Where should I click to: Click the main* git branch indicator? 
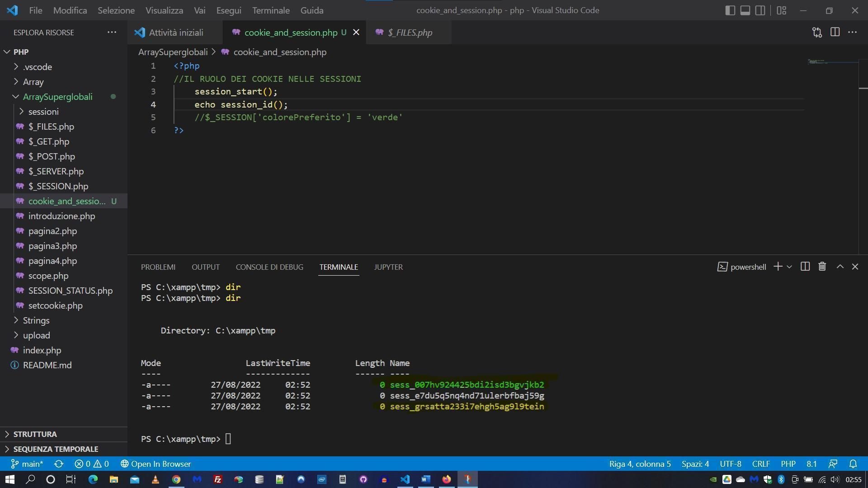pos(27,464)
